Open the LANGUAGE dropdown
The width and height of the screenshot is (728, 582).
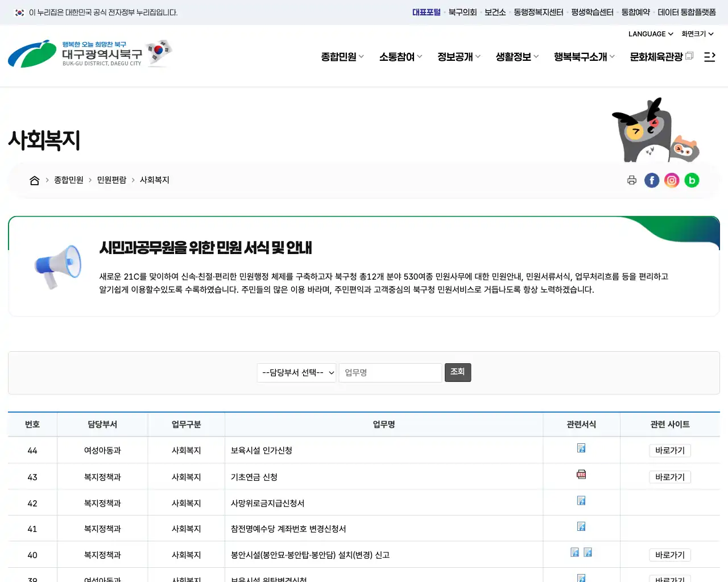click(651, 34)
